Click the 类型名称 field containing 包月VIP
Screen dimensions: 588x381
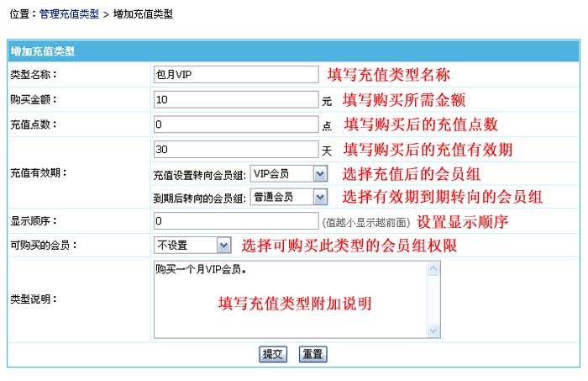[235, 75]
